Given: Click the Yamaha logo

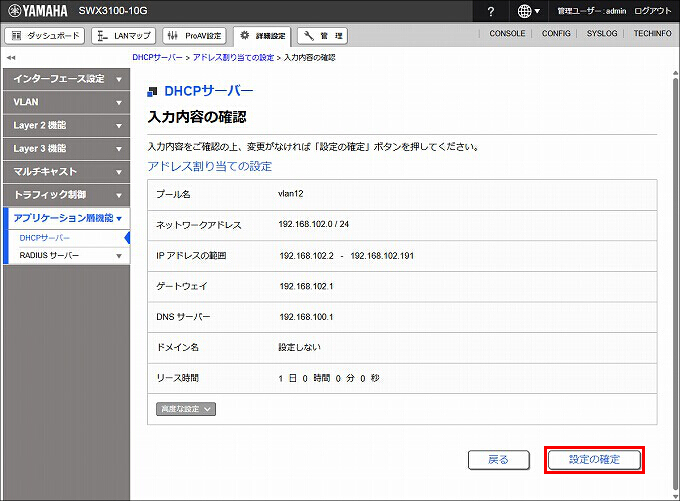Looking at the screenshot, I should (38, 11).
